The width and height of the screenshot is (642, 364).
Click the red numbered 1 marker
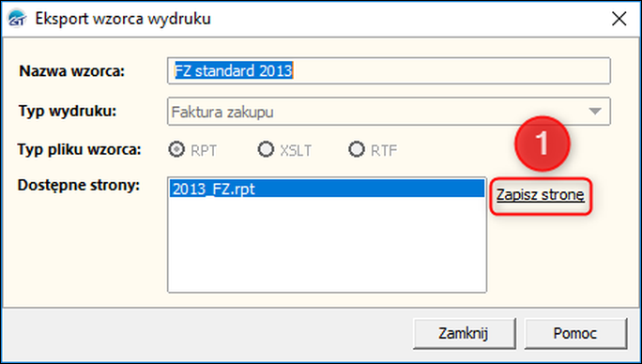543,144
